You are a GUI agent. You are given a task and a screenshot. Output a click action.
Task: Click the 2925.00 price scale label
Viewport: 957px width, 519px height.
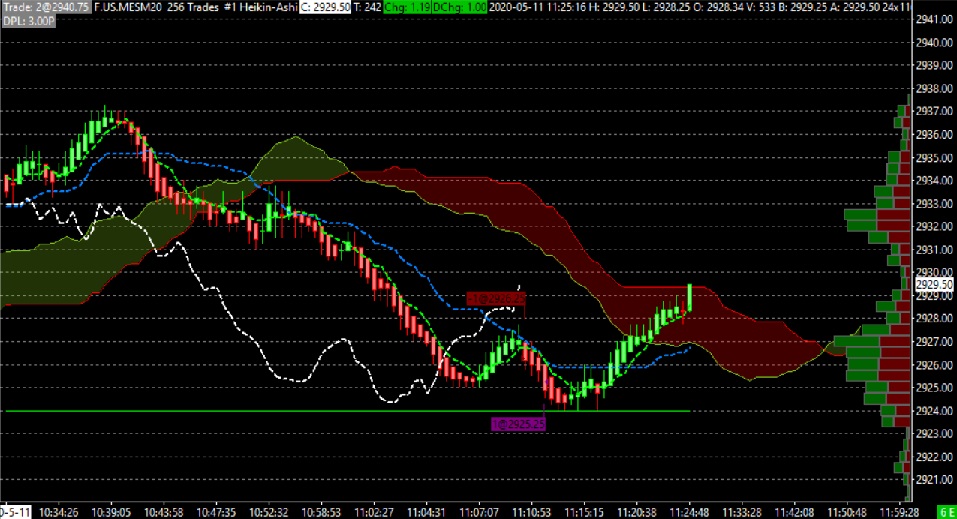934,387
